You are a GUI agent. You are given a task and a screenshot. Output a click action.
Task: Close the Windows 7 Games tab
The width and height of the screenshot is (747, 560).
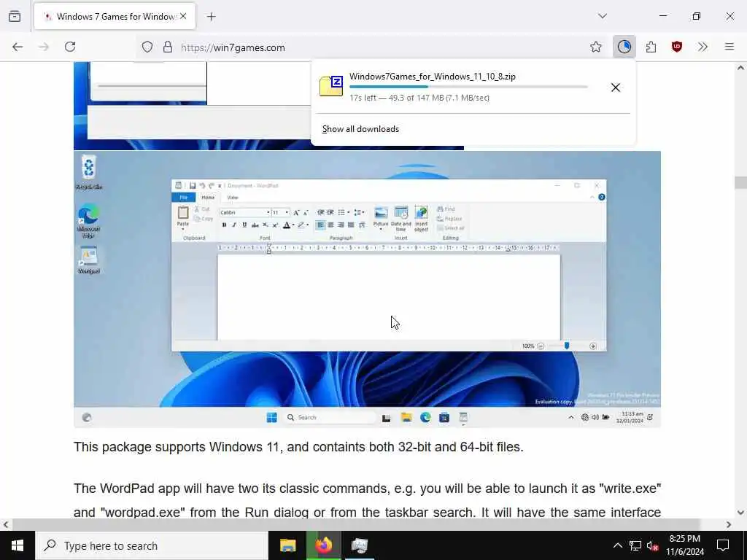point(183,16)
